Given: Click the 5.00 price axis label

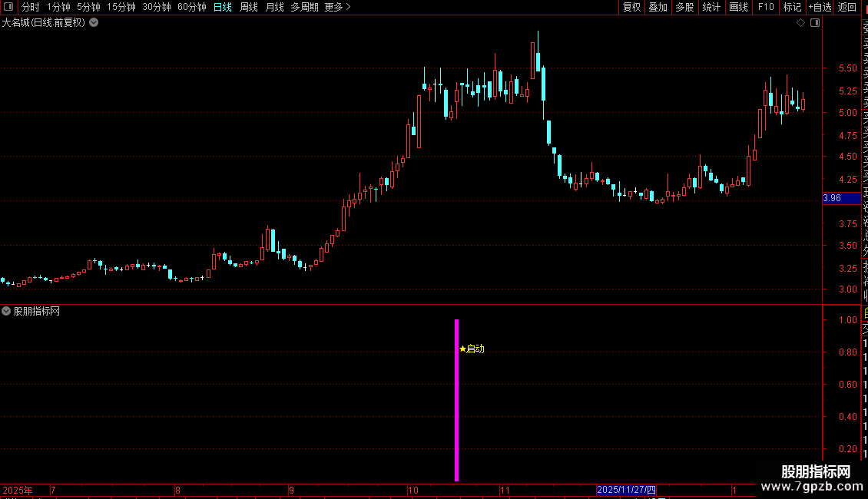Looking at the screenshot, I should [x=848, y=112].
